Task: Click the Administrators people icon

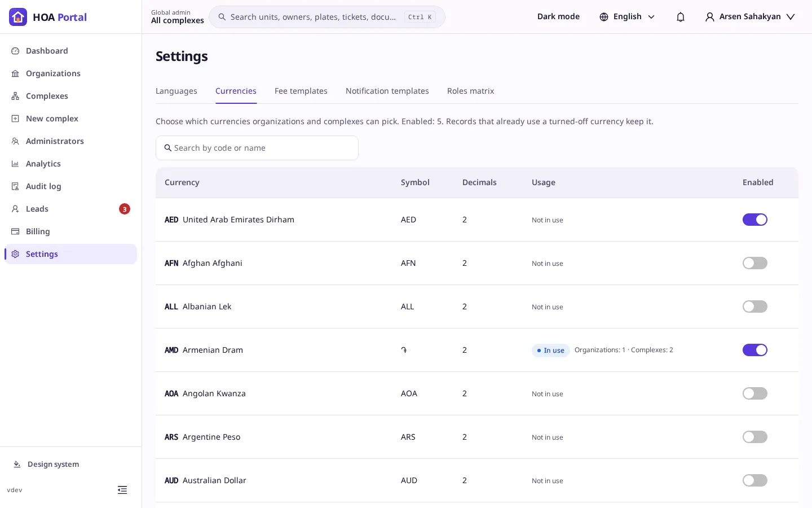Action: pos(15,141)
